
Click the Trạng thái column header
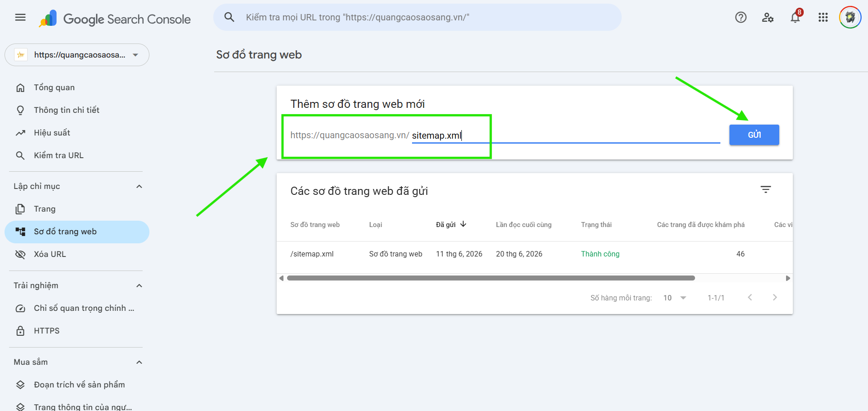pyautogui.click(x=596, y=225)
